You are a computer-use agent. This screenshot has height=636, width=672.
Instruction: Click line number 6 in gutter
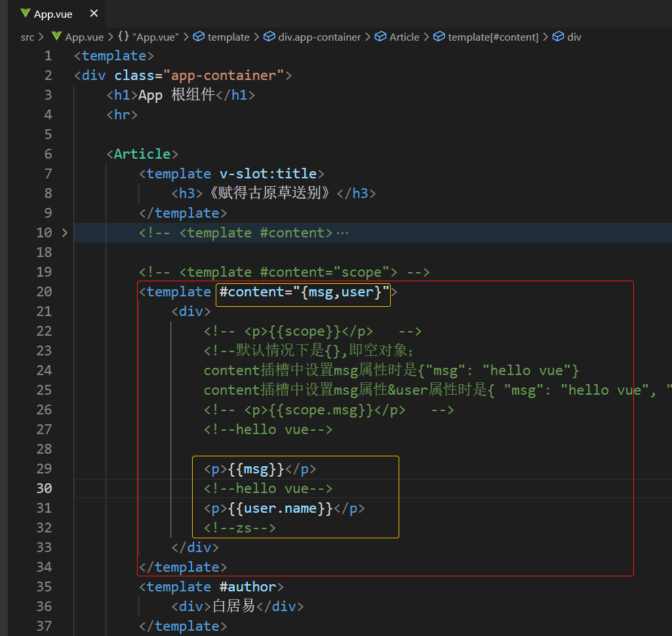tap(48, 154)
